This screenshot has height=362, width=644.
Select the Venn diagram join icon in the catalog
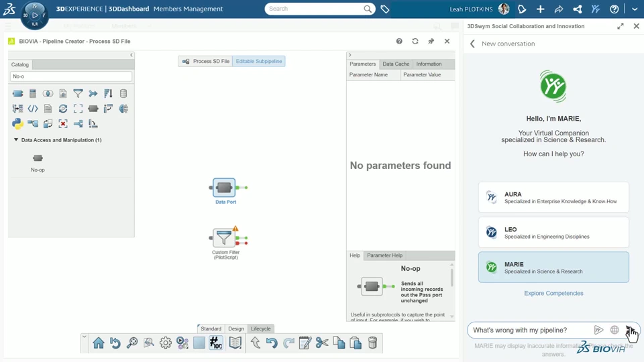[x=48, y=94]
